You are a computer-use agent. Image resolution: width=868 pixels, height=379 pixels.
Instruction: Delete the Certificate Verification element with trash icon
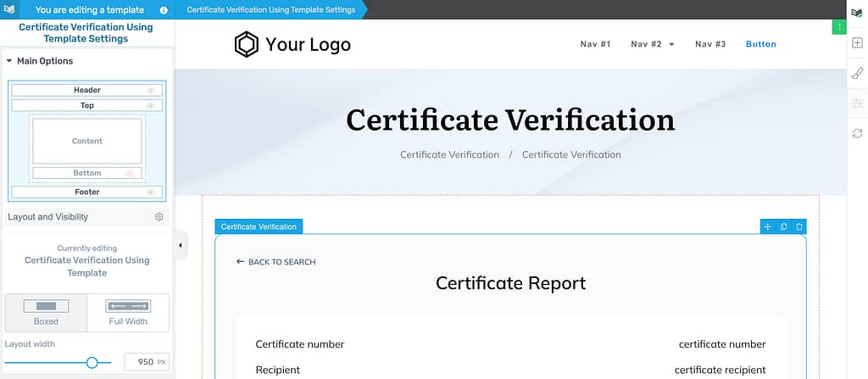798,226
